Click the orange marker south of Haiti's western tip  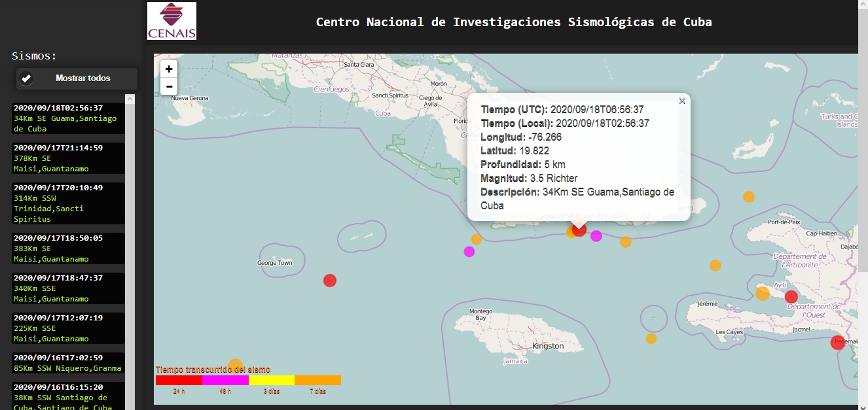[x=651, y=339]
